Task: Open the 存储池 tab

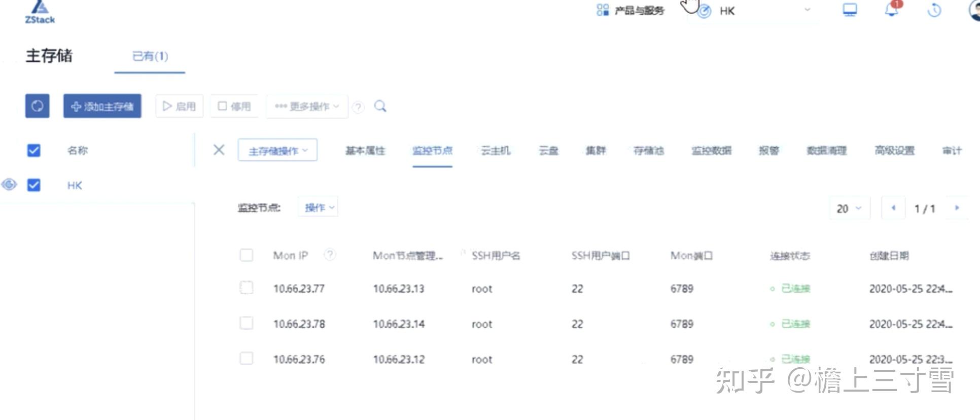Action: 649,151
